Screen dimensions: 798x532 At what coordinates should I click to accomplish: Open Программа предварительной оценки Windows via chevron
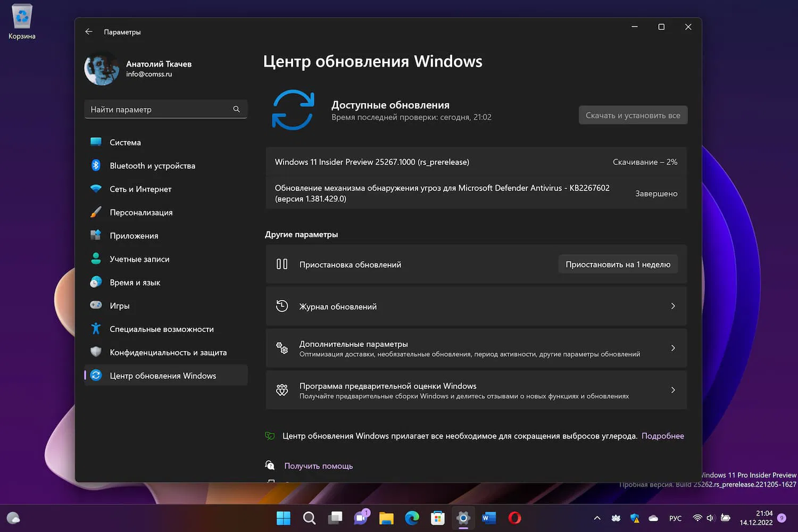pyautogui.click(x=673, y=390)
